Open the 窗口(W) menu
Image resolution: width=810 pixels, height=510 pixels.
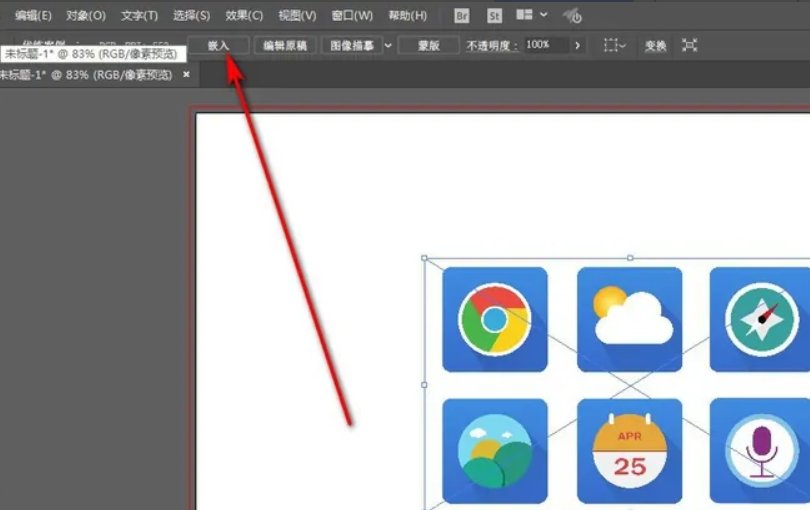[x=352, y=16]
